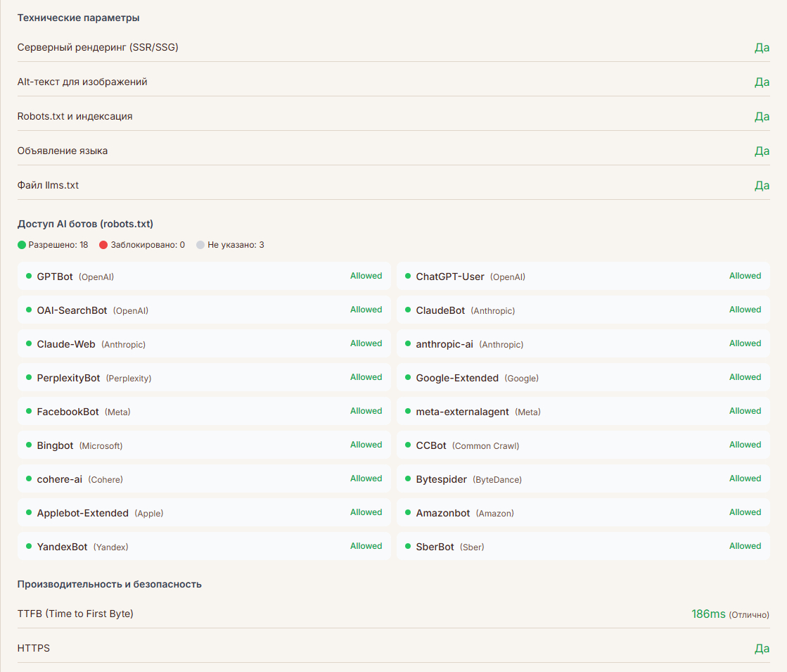Click the Allowed status of GPTBot
Image resolution: width=787 pixels, height=672 pixels.
(366, 276)
